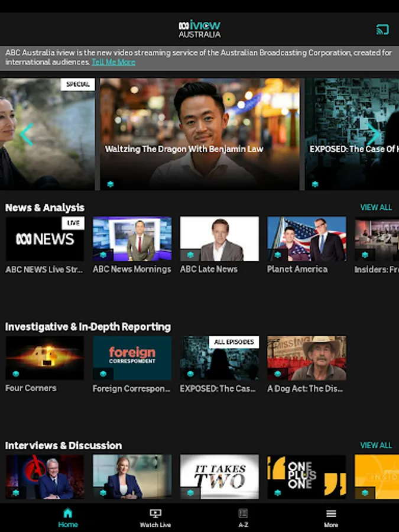Tap the LIVE badge on ABC NEWS
Screen dimensions: 399x532
point(73,223)
